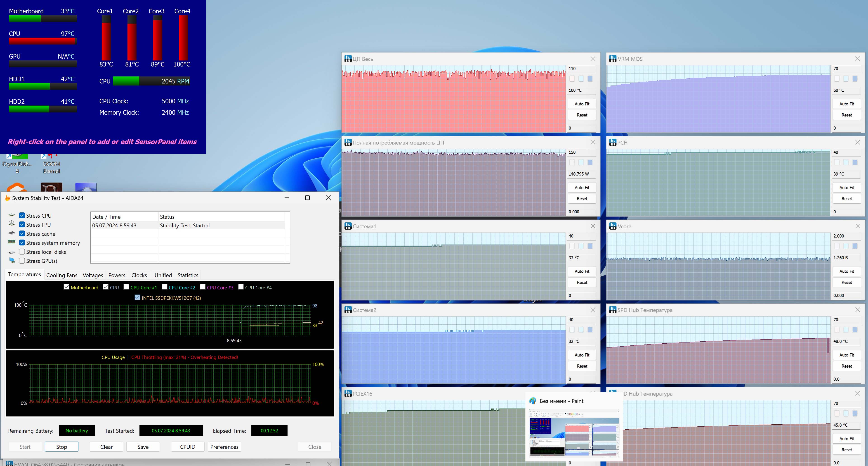Click HWiNFO icon in VRM MOS graph title
The image size is (868, 466).
point(613,59)
